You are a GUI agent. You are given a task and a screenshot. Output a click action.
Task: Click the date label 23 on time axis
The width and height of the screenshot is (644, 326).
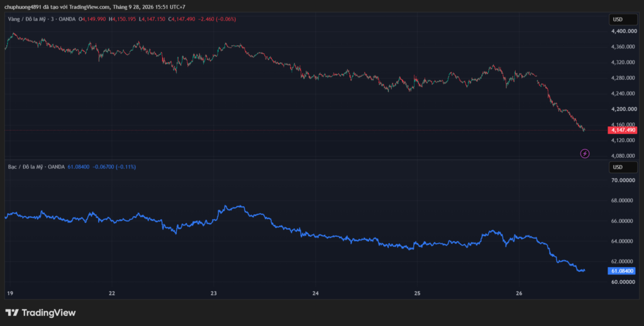tap(214, 293)
